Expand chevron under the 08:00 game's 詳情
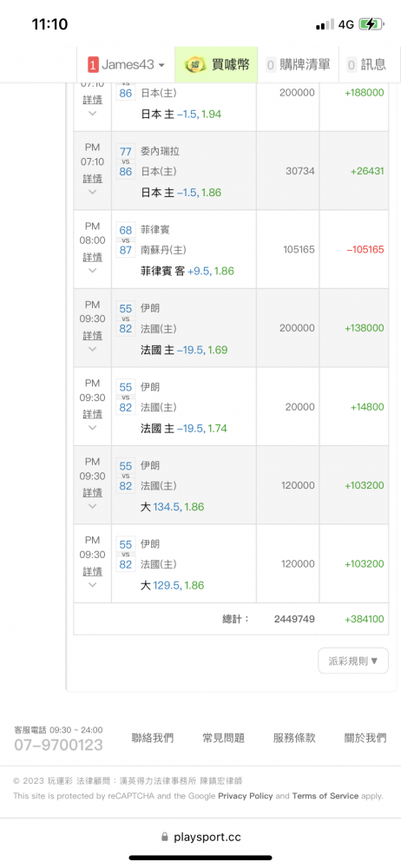This screenshot has width=401, height=868. (93, 271)
